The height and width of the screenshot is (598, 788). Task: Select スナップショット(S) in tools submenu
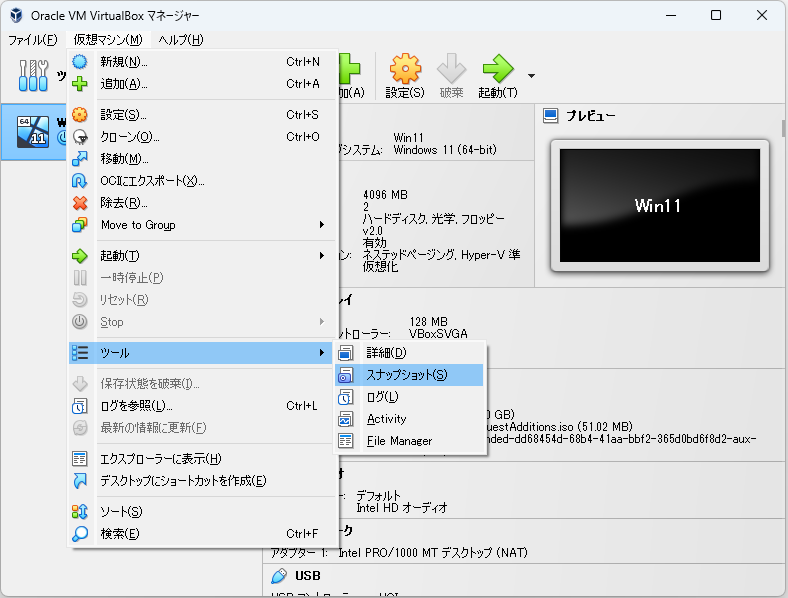pyautogui.click(x=409, y=375)
